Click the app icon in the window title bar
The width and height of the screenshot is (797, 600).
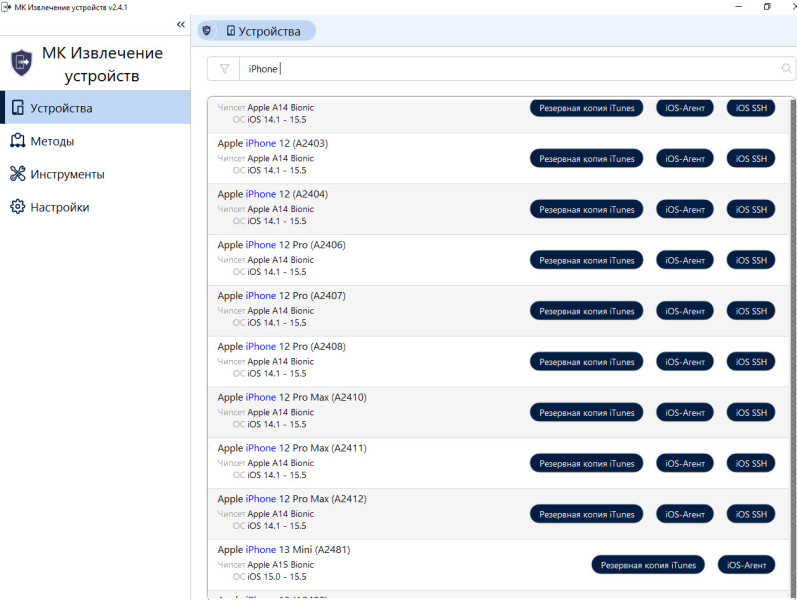pos(6,7)
